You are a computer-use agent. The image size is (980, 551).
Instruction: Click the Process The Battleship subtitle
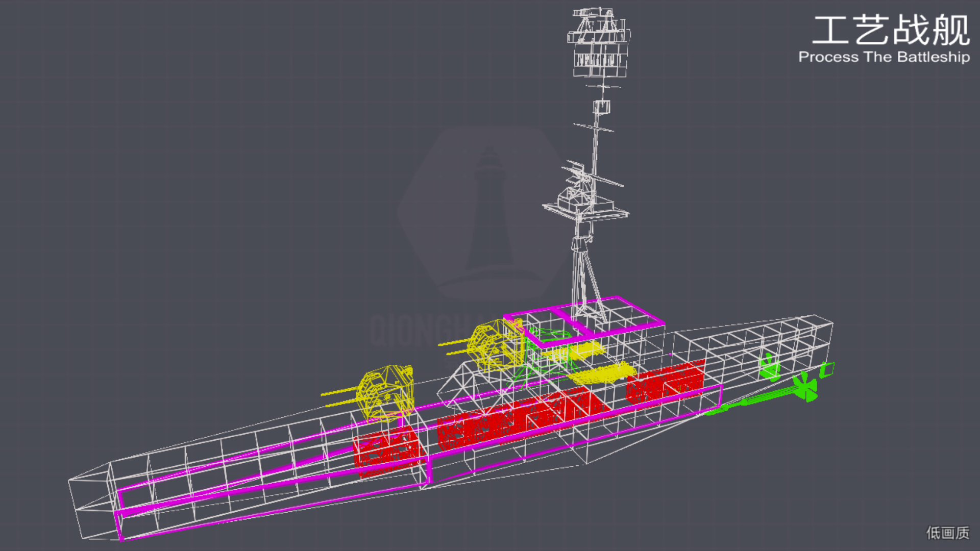tap(884, 57)
